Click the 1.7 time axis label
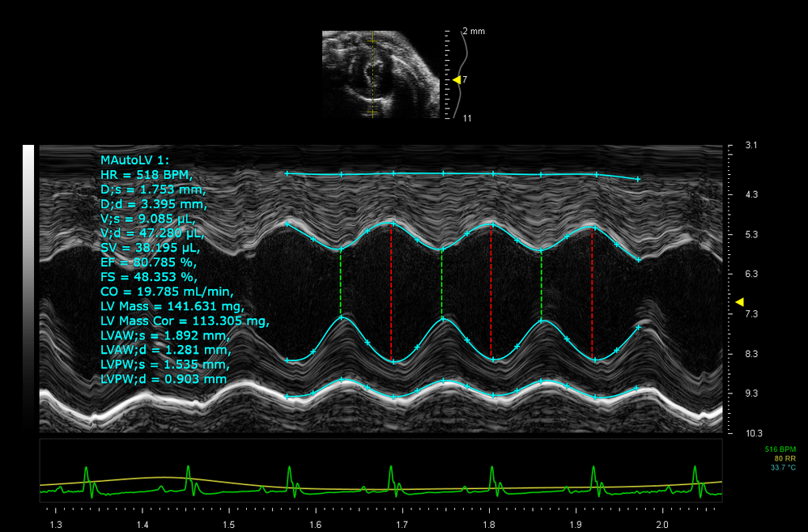 [402, 526]
